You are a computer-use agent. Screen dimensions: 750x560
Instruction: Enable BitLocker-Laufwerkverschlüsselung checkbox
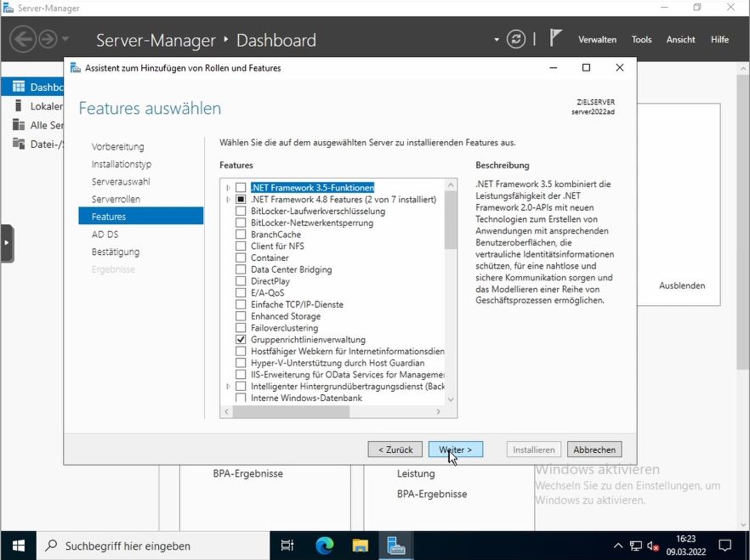(x=241, y=212)
